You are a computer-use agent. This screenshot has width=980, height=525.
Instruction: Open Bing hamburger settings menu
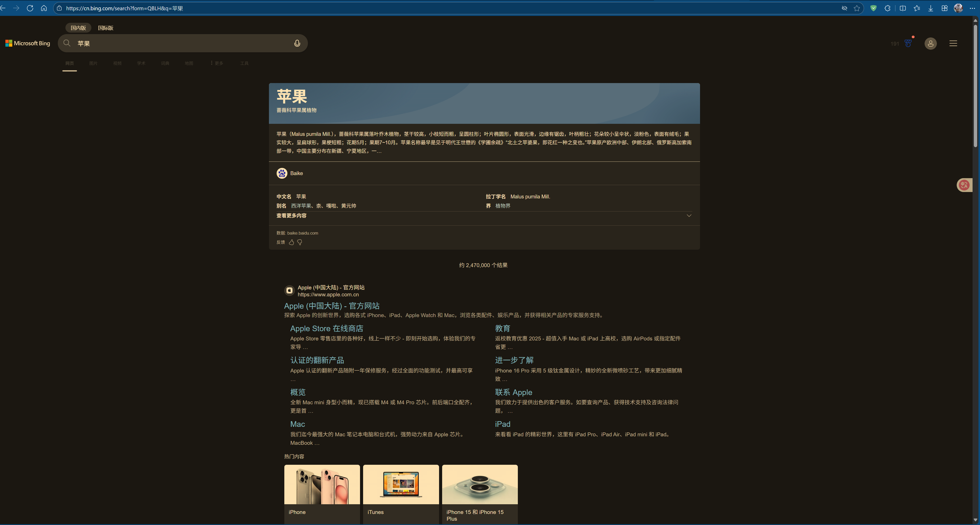[953, 43]
